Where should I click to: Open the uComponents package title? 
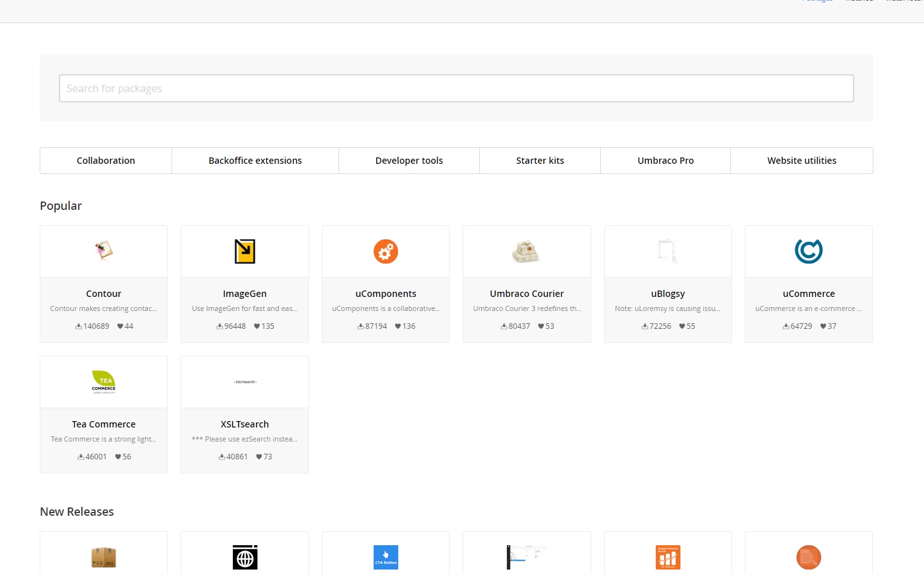coord(386,294)
